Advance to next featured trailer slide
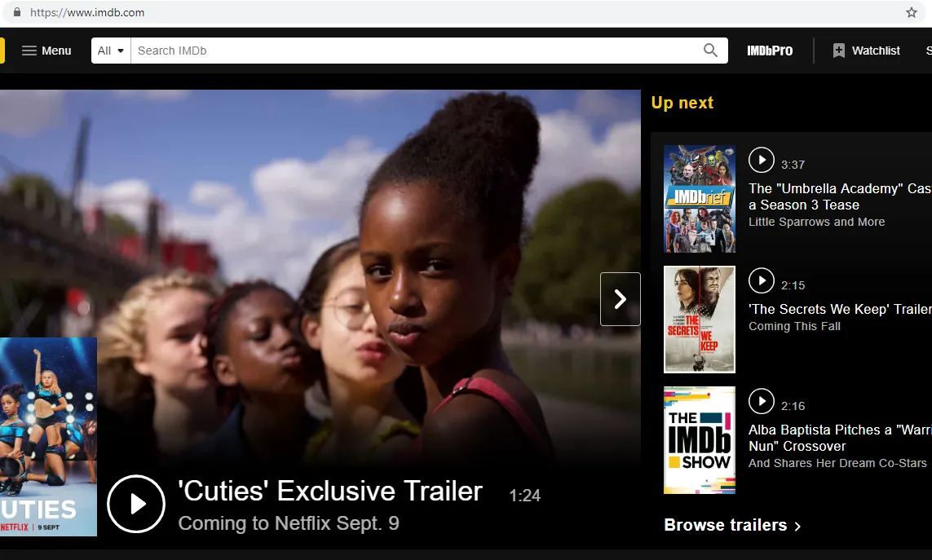The width and height of the screenshot is (932, 560). tap(620, 299)
